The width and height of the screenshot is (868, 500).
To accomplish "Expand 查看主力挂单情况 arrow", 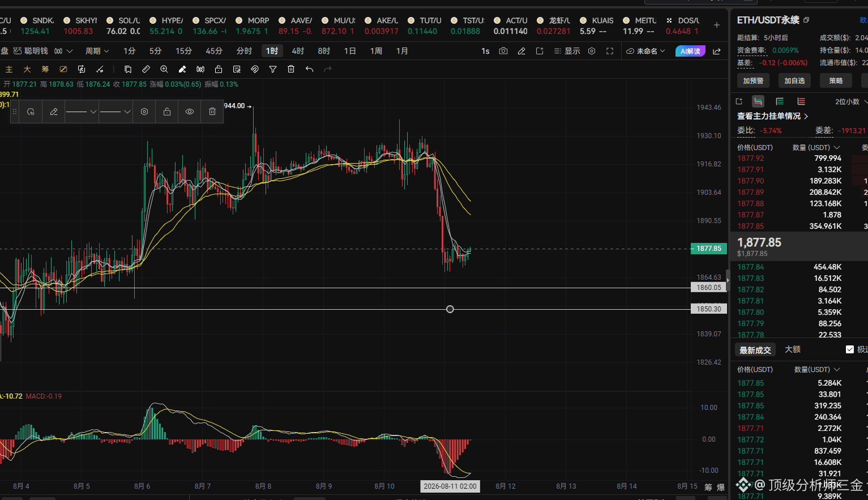I will [806, 116].
